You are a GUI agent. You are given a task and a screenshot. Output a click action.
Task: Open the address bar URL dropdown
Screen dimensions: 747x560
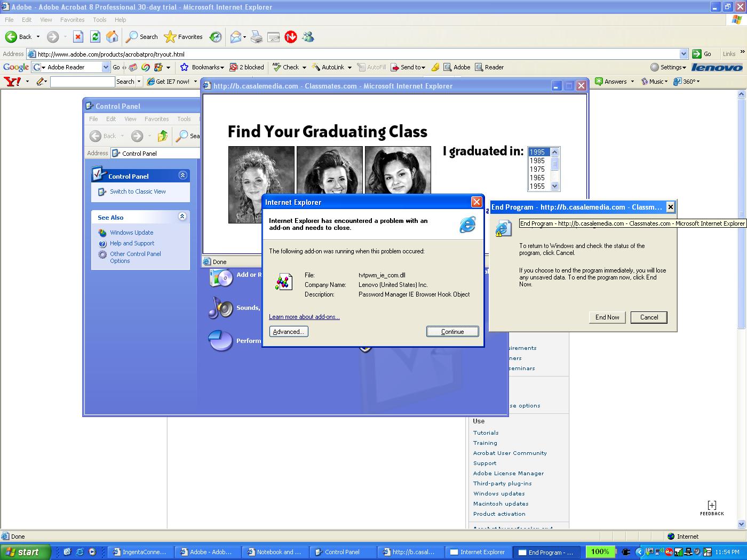[x=684, y=54]
